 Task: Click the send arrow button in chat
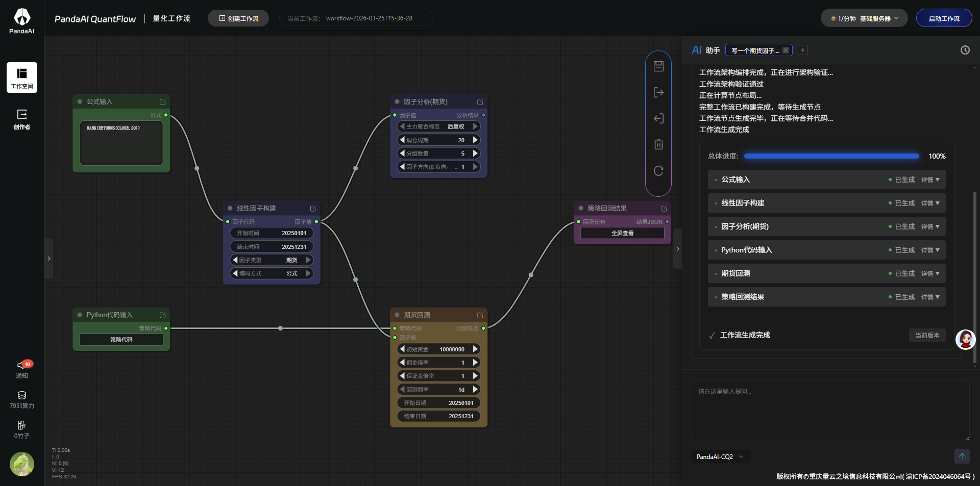[x=962, y=456]
